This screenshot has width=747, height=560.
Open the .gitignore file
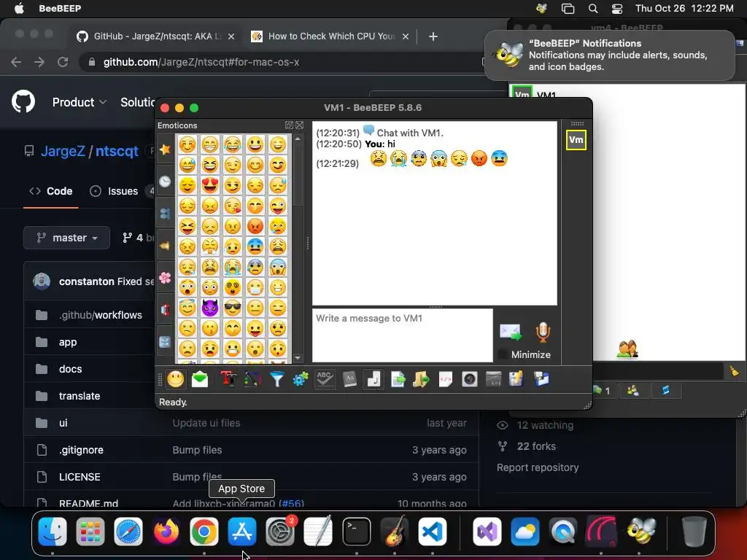click(x=81, y=450)
